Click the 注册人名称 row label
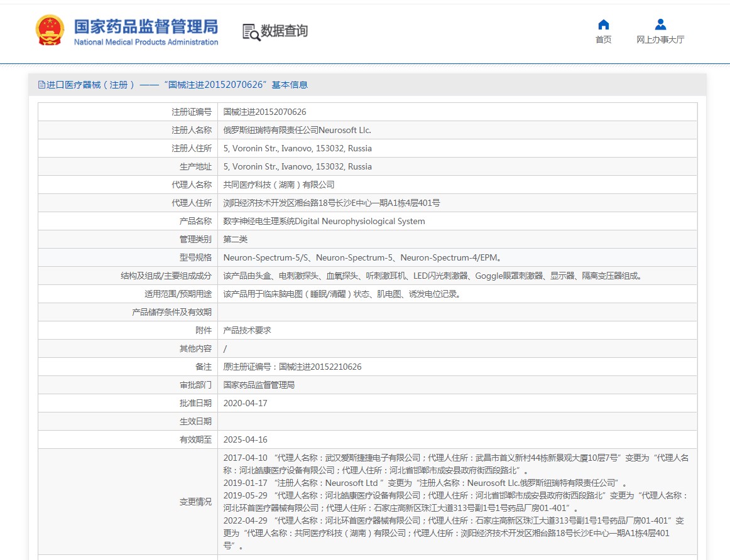The height and width of the screenshot is (560, 730). coord(192,130)
